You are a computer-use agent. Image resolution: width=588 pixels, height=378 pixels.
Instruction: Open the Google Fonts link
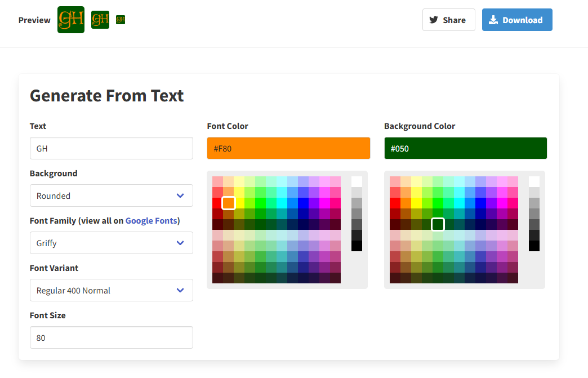pos(151,221)
